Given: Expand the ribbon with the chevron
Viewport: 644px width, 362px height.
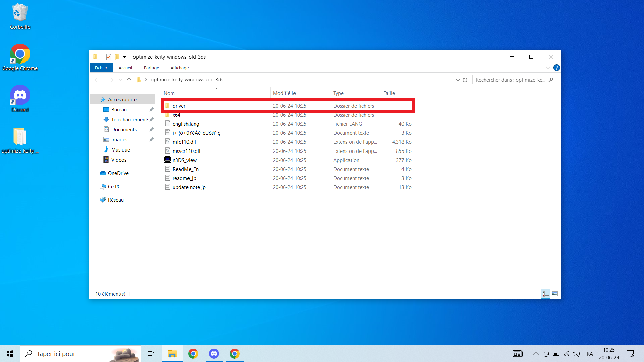Looking at the screenshot, I should pyautogui.click(x=548, y=68).
